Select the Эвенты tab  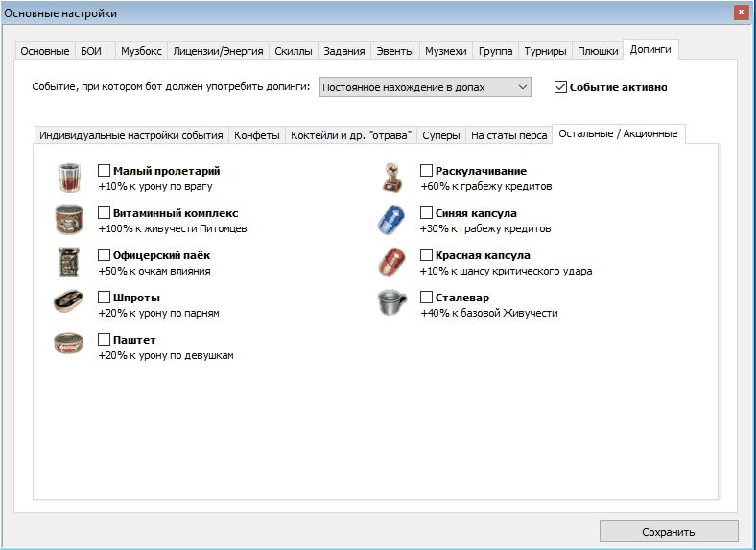click(x=395, y=51)
